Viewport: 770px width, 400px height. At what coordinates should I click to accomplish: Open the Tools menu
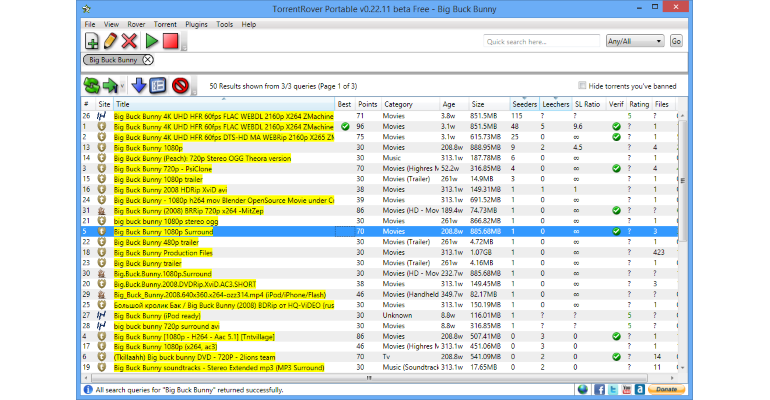pyautogui.click(x=224, y=24)
